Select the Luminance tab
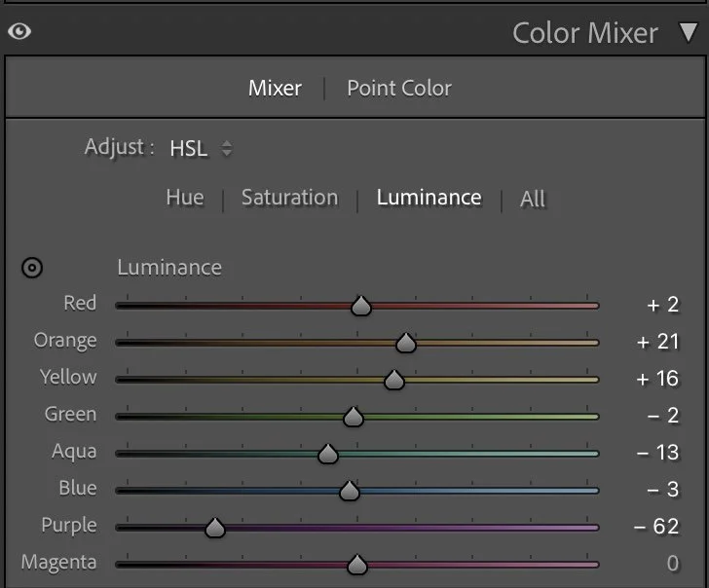The width and height of the screenshot is (709, 588). click(x=429, y=198)
